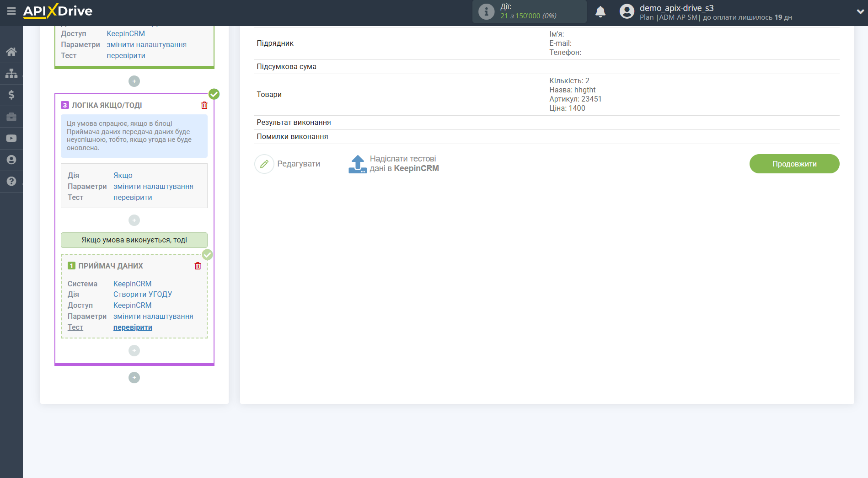Click перевірити in the Якщо block
Screen dimensions: 868x478
click(x=133, y=197)
